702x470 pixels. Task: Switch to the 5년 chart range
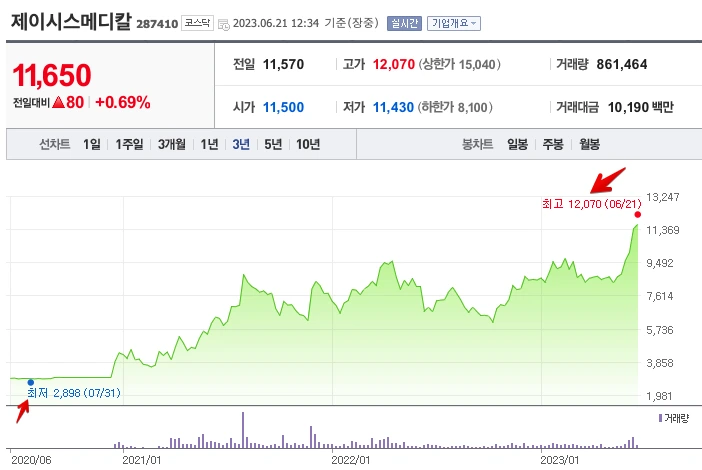tap(273, 144)
